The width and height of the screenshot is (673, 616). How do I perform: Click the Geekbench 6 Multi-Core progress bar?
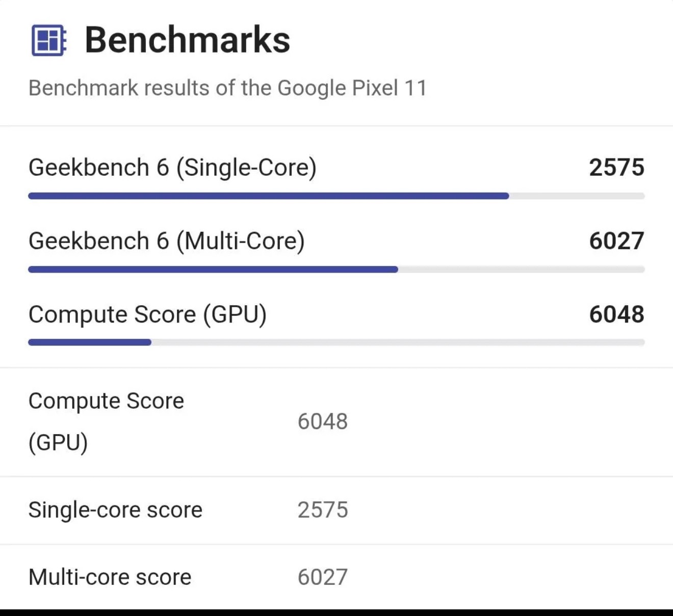pyautogui.click(x=336, y=270)
